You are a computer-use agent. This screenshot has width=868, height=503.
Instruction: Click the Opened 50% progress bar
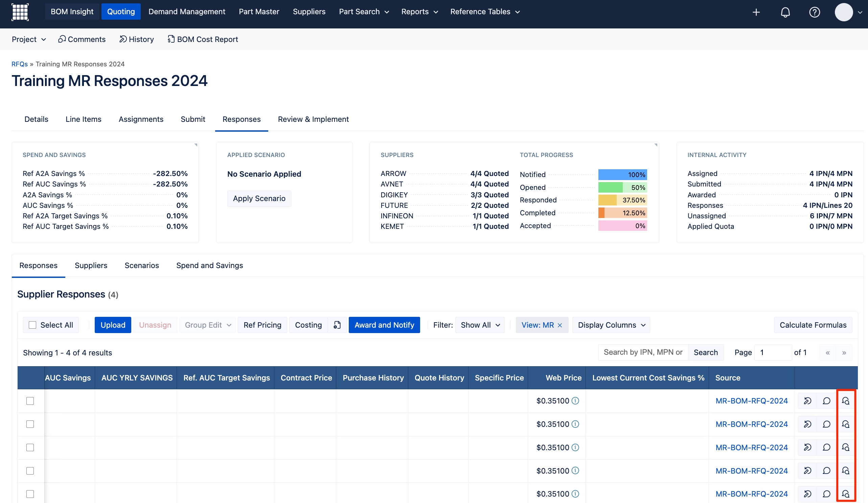[622, 188]
